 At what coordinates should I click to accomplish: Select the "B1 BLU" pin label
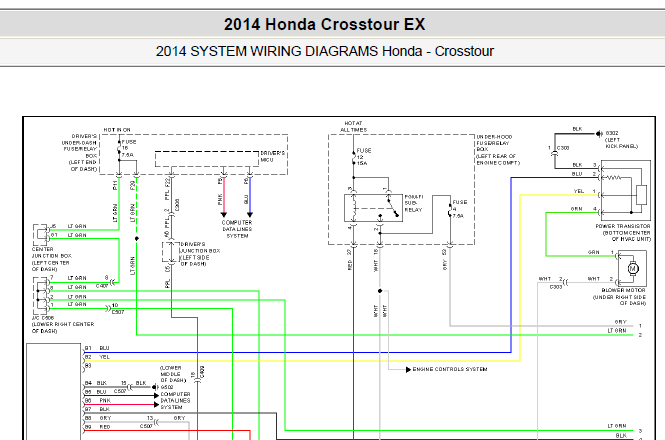pos(97,348)
